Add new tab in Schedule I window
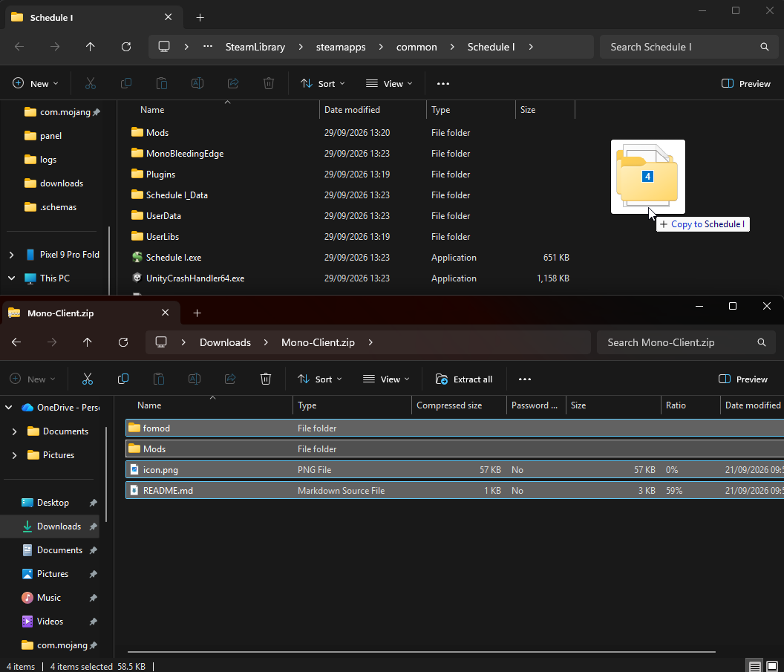Viewport: 784px width, 672px height. [200, 18]
